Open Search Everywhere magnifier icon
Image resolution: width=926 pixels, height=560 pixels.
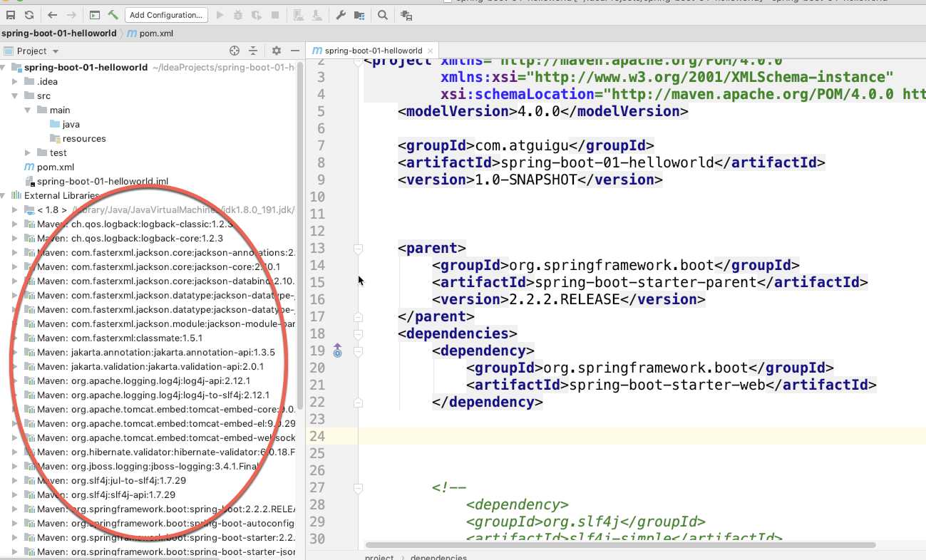[x=383, y=15]
